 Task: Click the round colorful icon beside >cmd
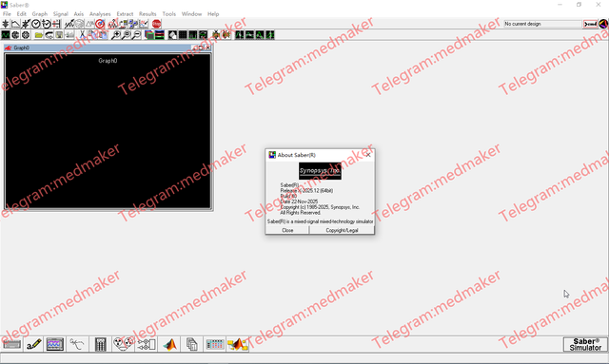click(603, 24)
